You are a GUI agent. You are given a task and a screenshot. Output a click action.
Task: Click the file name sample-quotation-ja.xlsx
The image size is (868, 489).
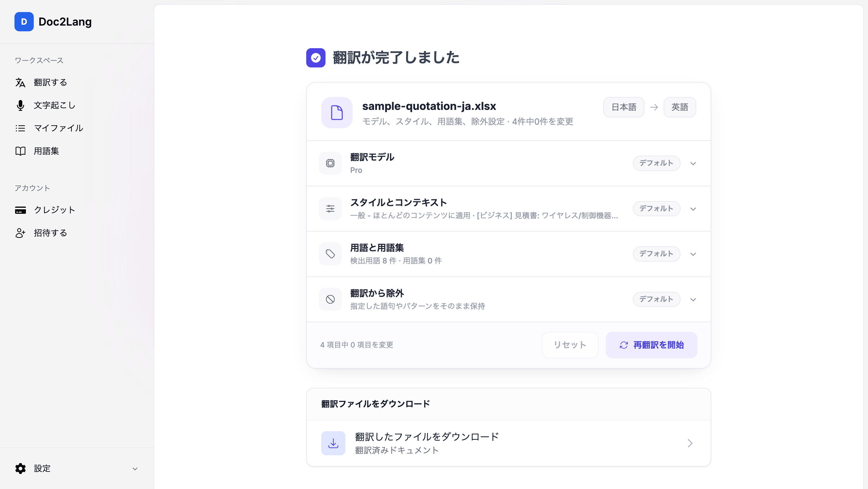(x=429, y=106)
